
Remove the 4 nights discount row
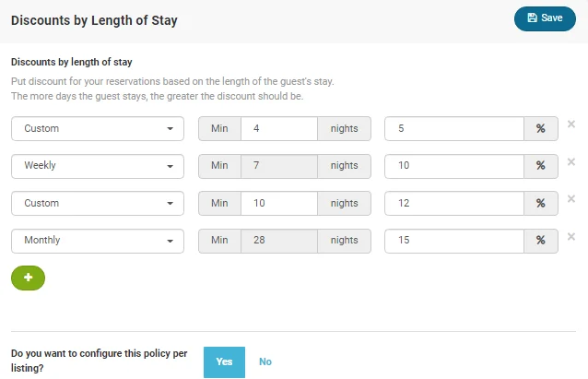571,124
